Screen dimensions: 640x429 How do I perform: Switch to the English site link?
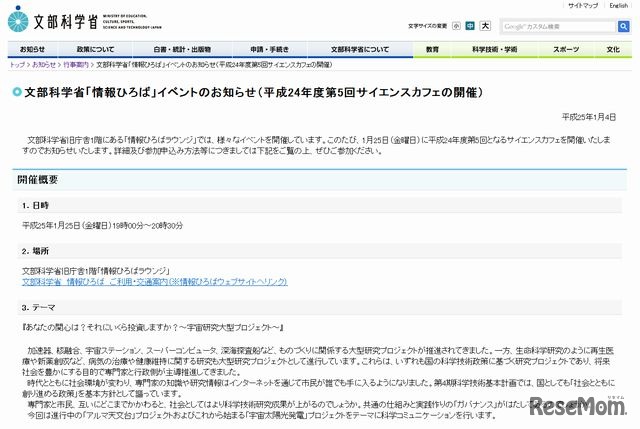[618, 6]
